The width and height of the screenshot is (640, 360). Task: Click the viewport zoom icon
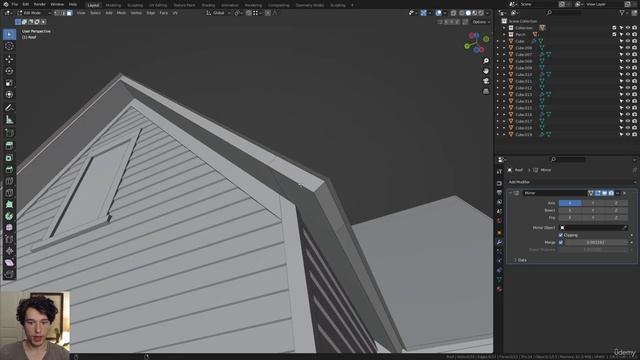click(486, 61)
